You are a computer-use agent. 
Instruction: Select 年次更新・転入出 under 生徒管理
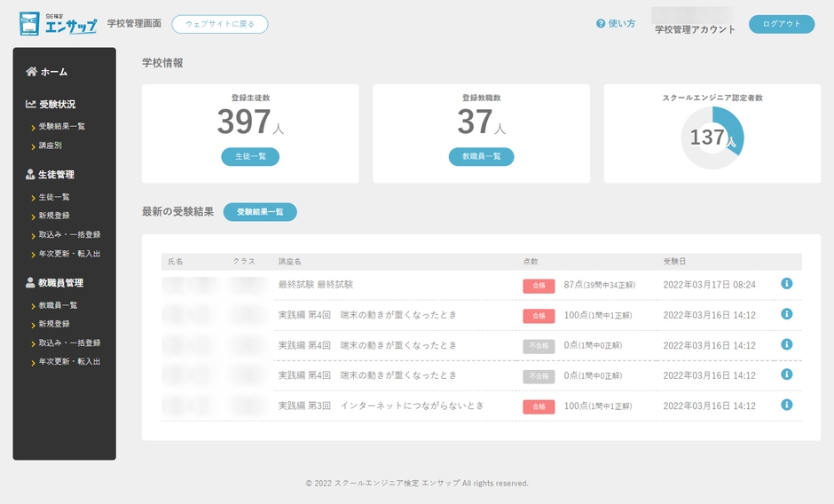point(69,254)
